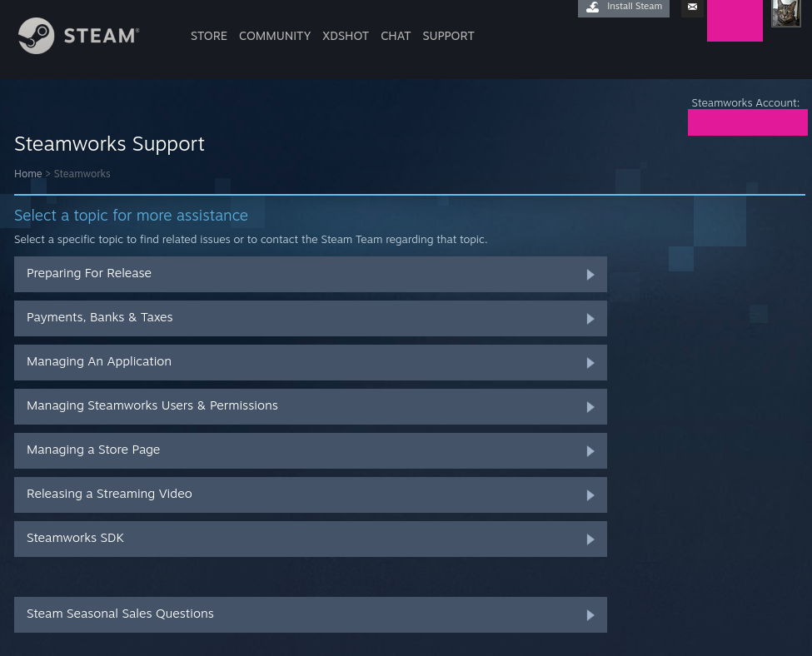
Task: Click arrow on Payments, Banks & Taxes row
Action: click(x=590, y=319)
